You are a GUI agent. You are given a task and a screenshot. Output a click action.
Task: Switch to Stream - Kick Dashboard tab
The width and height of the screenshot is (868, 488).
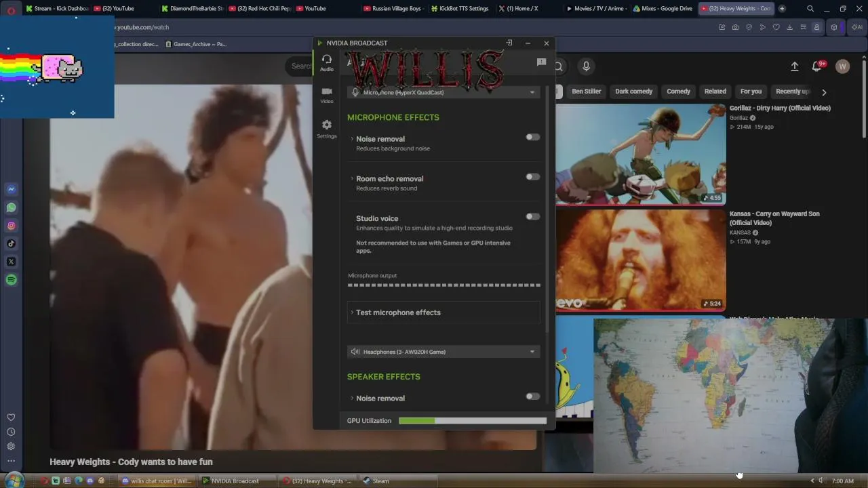pyautogui.click(x=57, y=9)
